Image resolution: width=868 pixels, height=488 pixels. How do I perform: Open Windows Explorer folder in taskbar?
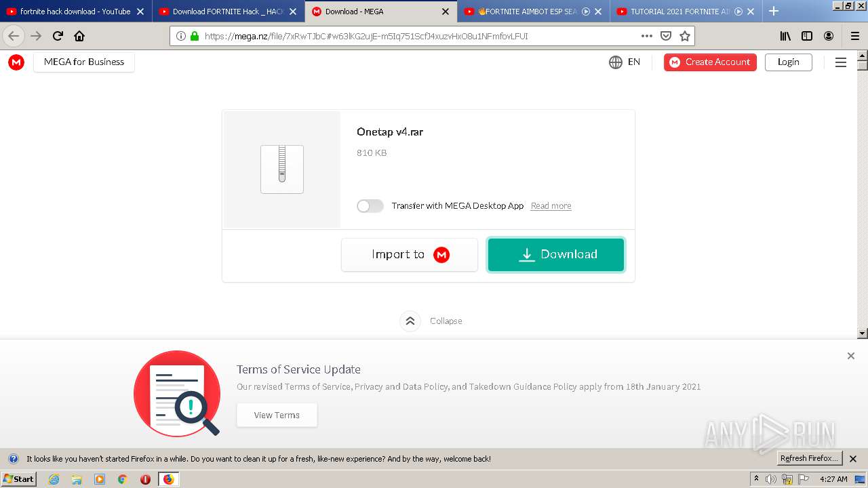pyautogui.click(x=77, y=479)
